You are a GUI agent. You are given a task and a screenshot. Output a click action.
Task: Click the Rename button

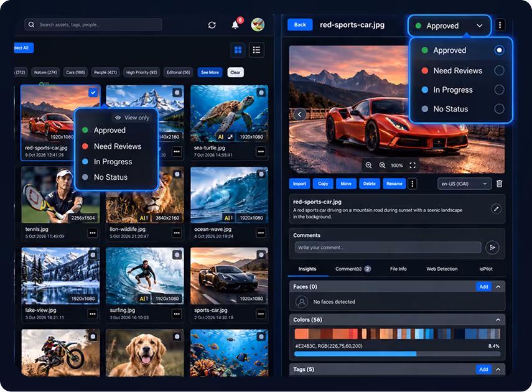click(394, 184)
